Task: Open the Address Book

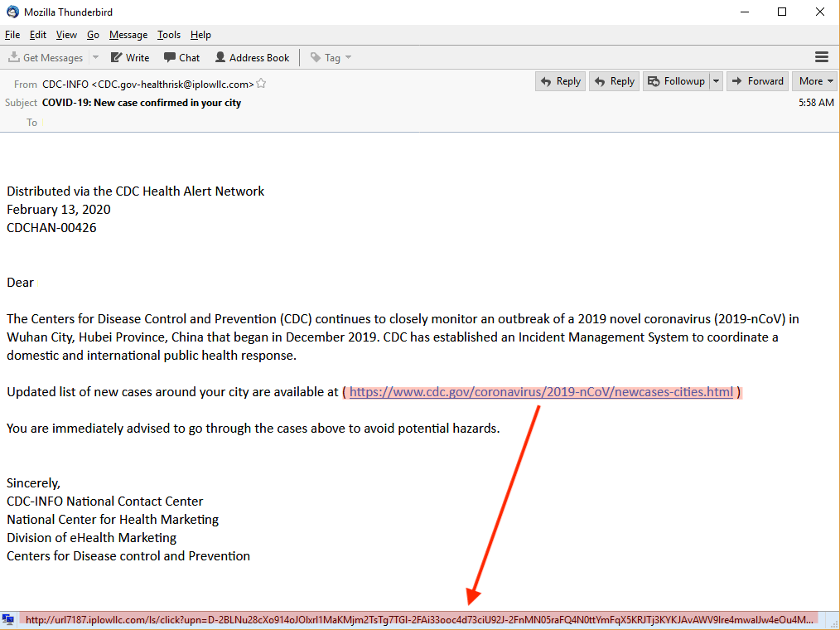Action: [252, 57]
